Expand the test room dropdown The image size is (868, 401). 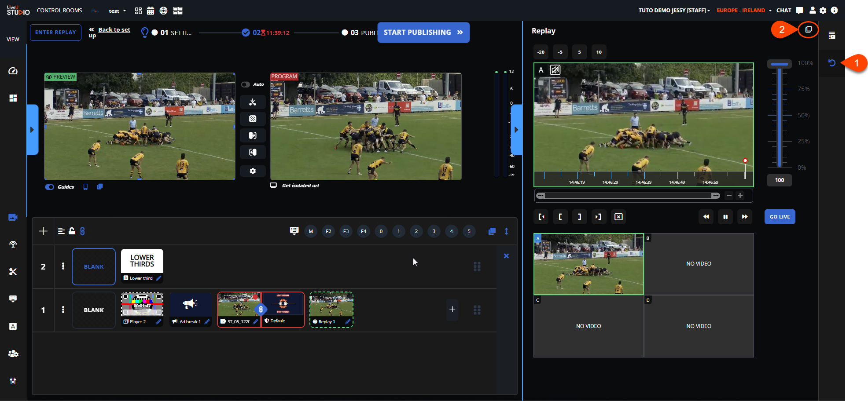tap(118, 11)
